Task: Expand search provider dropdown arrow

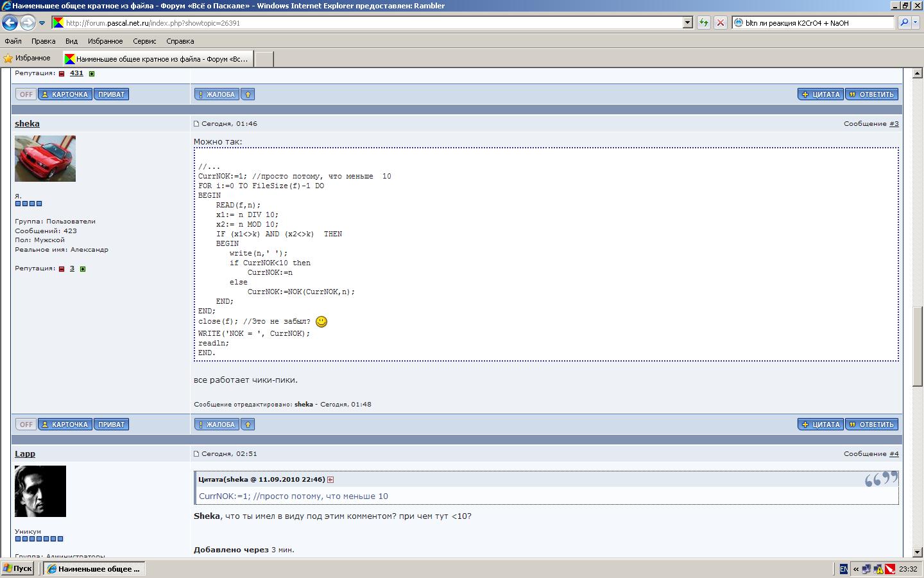Action: point(916,23)
